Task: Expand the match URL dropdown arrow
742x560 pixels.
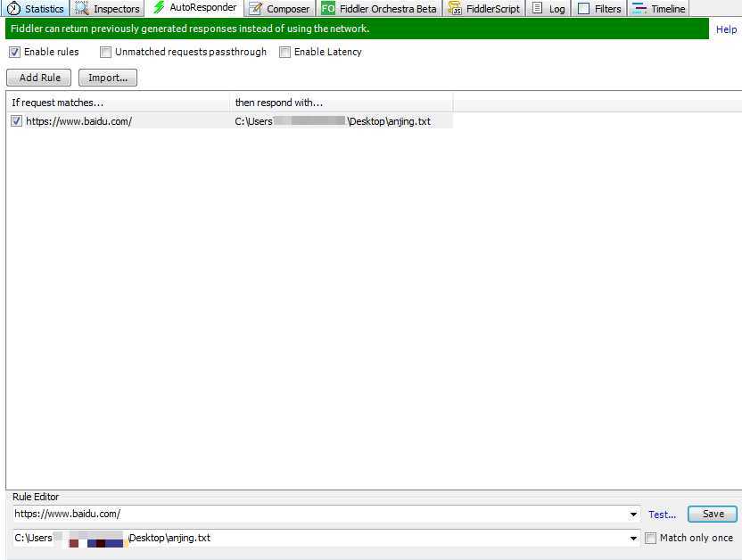Action: pos(633,515)
